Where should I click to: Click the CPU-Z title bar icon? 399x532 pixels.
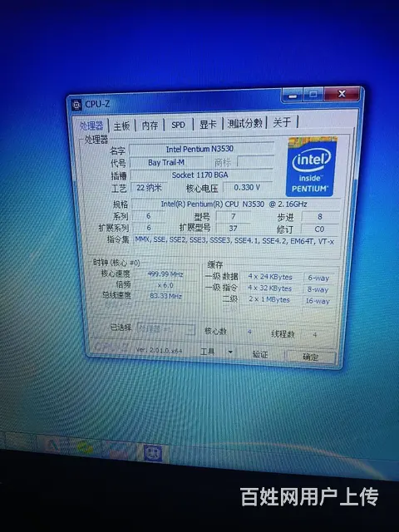[76, 104]
